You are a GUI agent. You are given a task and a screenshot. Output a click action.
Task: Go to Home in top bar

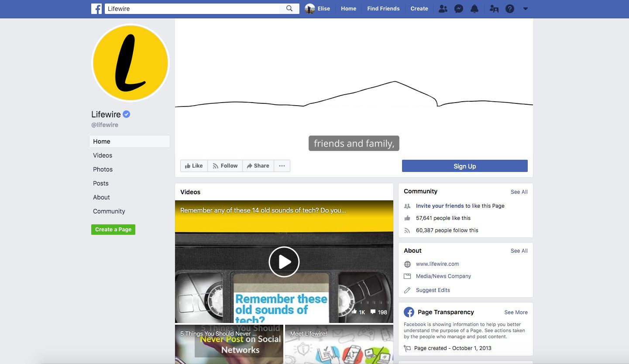348,9
